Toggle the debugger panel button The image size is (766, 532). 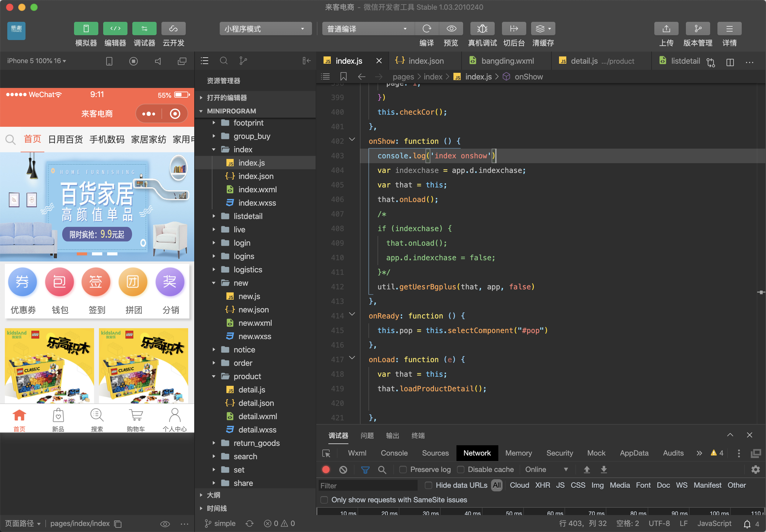point(144,29)
